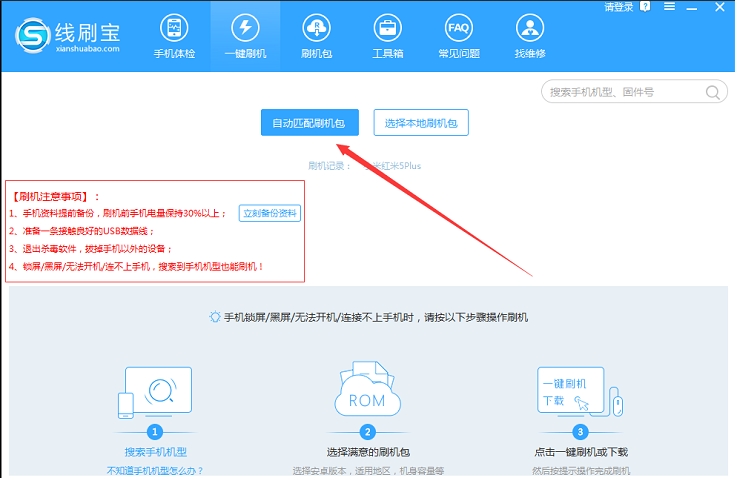The image size is (735, 478).
Task: Click the help question mark icon
Action: tap(647, 7)
